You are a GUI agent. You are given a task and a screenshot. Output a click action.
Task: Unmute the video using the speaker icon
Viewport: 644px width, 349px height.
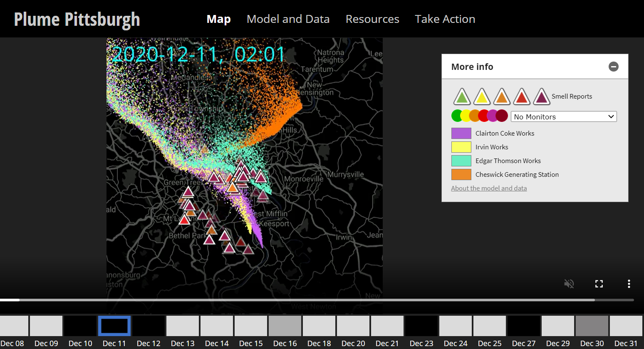click(x=569, y=284)
